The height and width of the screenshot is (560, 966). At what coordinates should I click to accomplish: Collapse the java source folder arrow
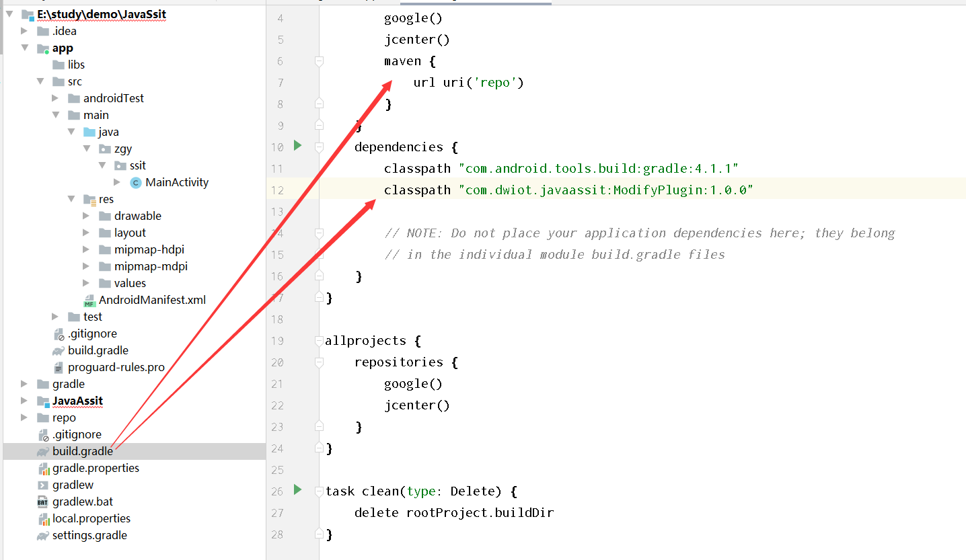[71, 132]
